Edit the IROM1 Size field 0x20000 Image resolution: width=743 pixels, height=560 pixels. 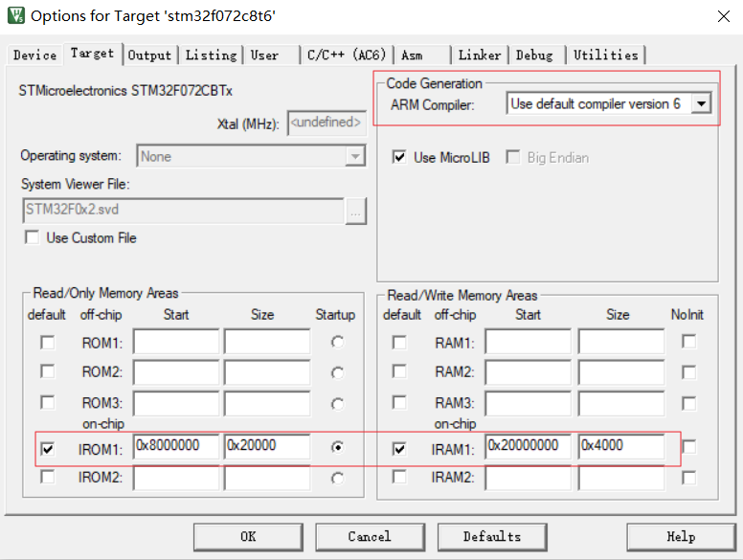pyautogui.click(x=267, y=446)
